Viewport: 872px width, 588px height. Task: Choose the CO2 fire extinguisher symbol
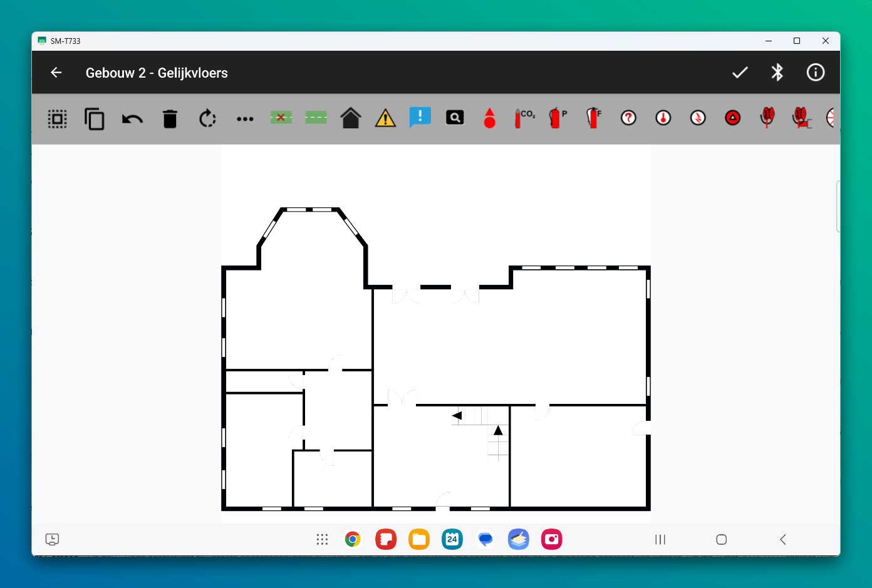524,118
